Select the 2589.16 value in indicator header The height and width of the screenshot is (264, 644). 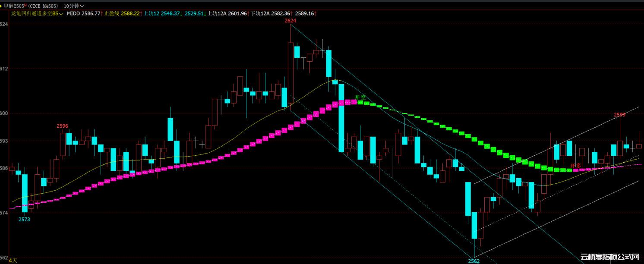[306, 14]
